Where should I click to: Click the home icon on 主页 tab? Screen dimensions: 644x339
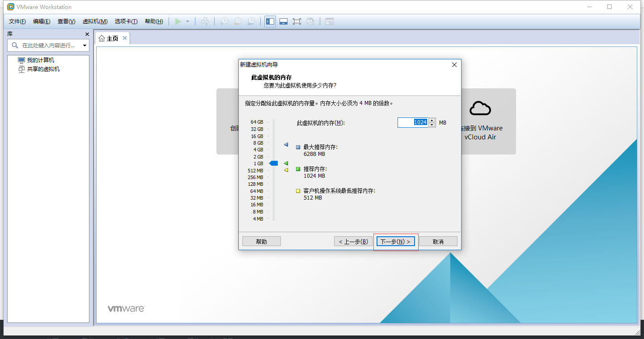(x=102, y=38)
